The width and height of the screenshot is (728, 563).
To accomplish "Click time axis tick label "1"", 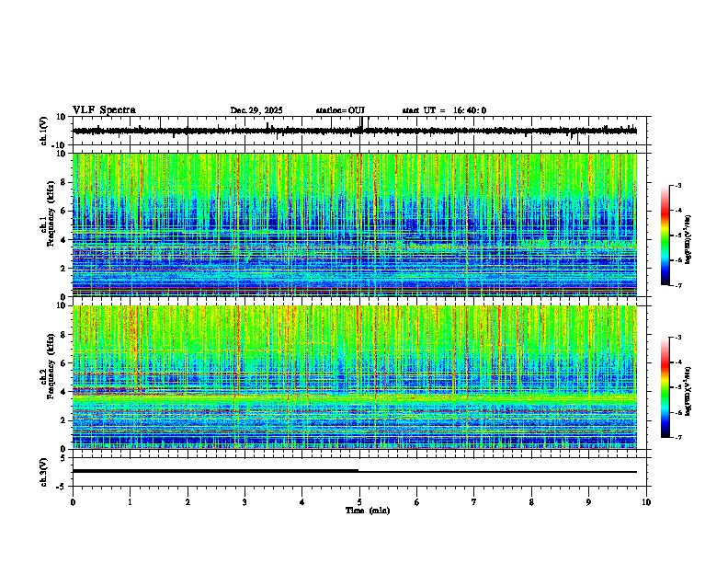I will tap(130, 502).
